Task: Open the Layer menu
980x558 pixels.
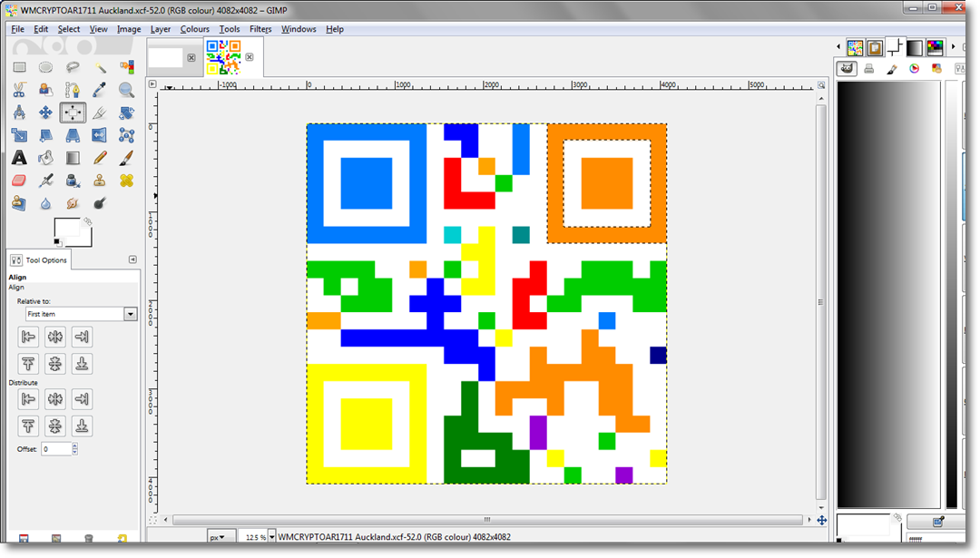Action: point(160,29)
